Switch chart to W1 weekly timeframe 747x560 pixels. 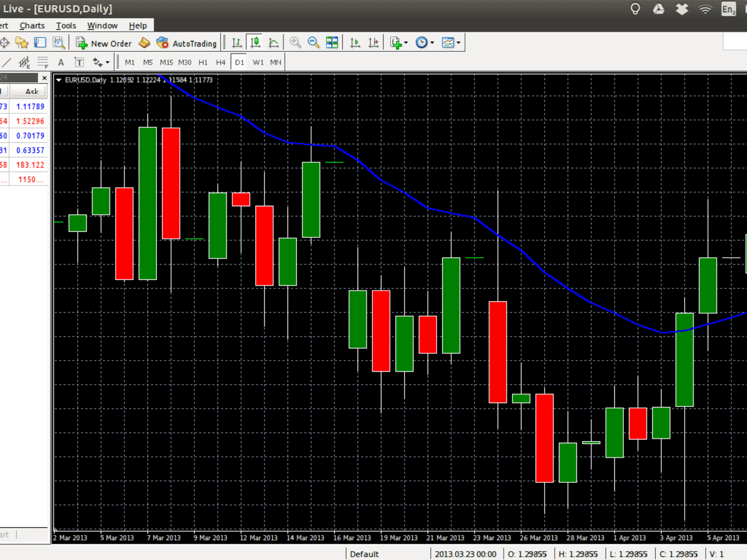[x=257, y=62]
